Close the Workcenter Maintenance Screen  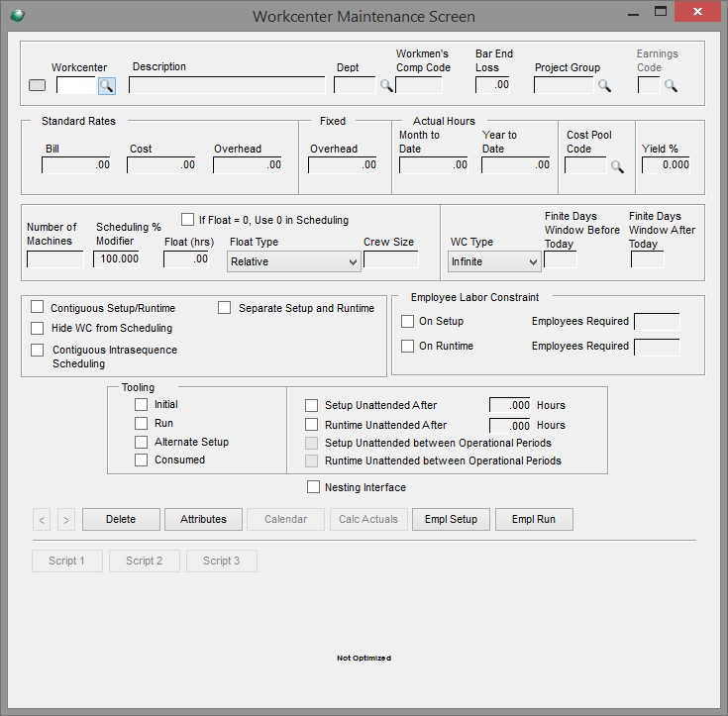[697, 12]
